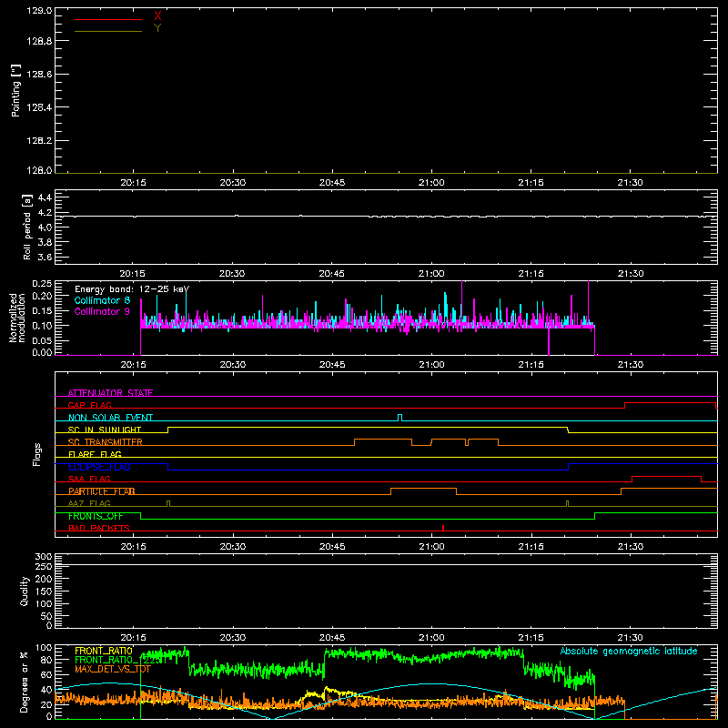Click 20:30 label under Roll period panel
The height and width of the screenshot is (728, 728).
(232, 274)
